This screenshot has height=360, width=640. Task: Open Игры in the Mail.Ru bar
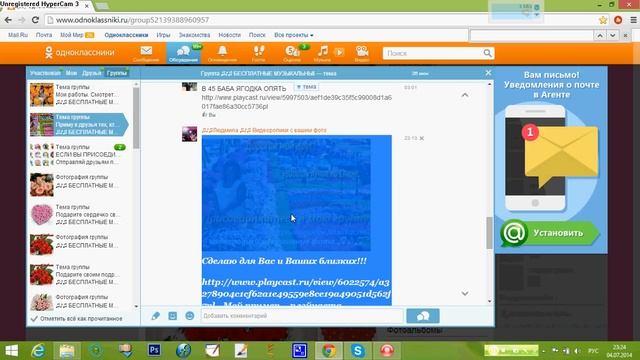(163, 35)
